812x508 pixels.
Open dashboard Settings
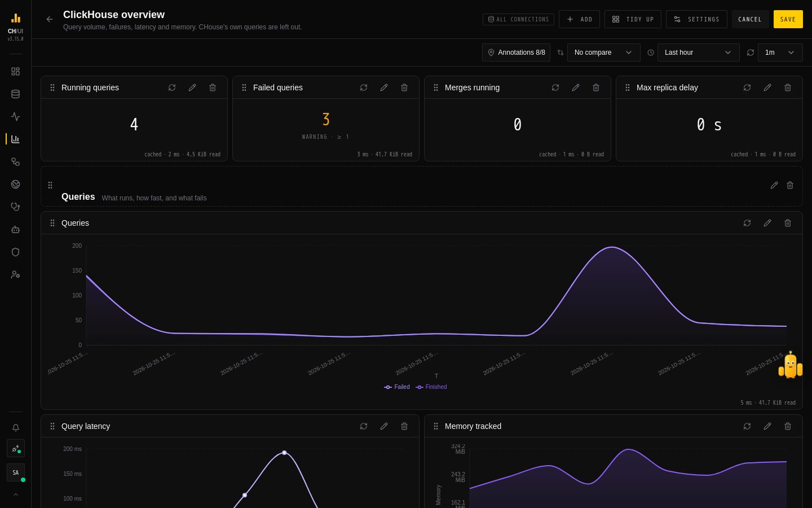point(696,19)
